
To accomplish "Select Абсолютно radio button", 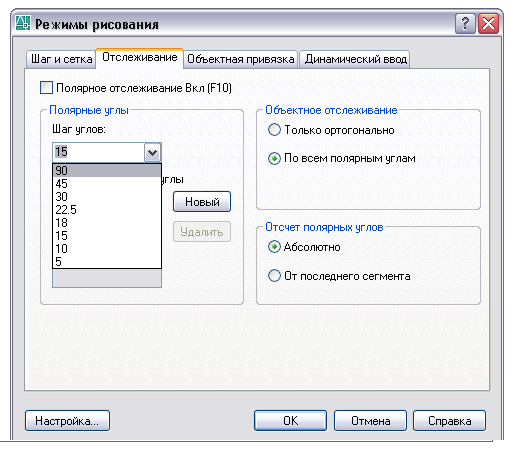I will coord(274,247).
